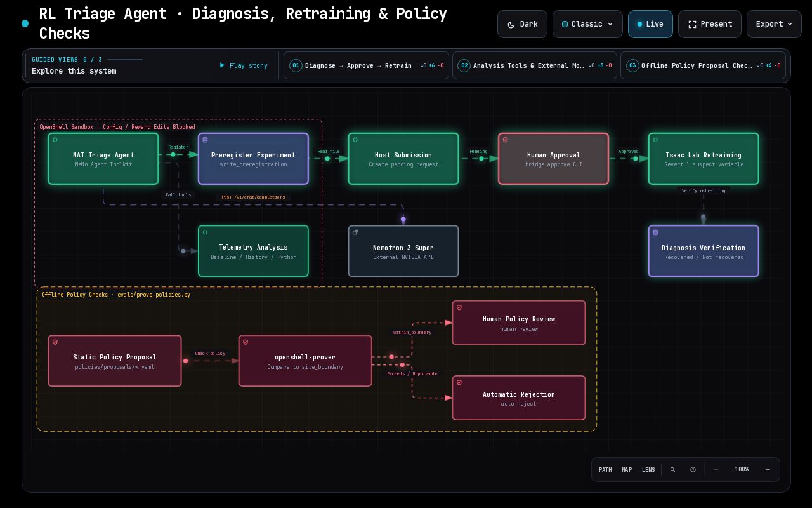Toggle LENS mode in canvas toolbar
The image size is (812, 508).
[648, 470]
